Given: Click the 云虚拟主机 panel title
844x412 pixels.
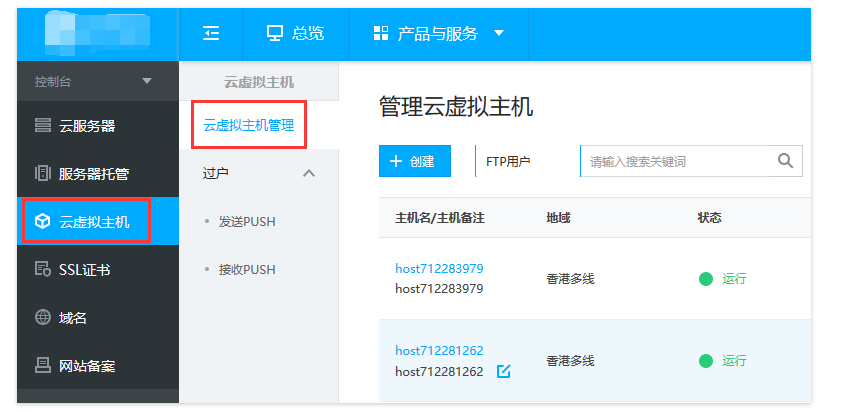Looking at the screenshot, I should (259, 82).
